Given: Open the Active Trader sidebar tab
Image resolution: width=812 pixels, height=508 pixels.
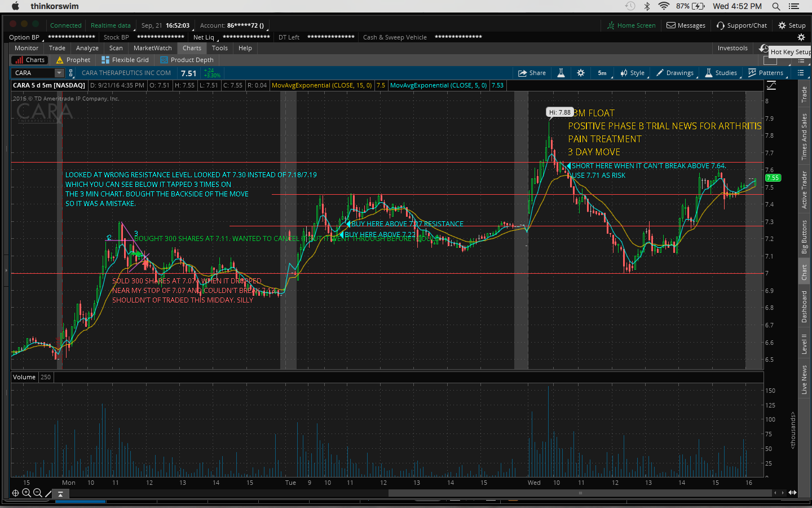Looking at the screenshot, I should click(804, 189).
